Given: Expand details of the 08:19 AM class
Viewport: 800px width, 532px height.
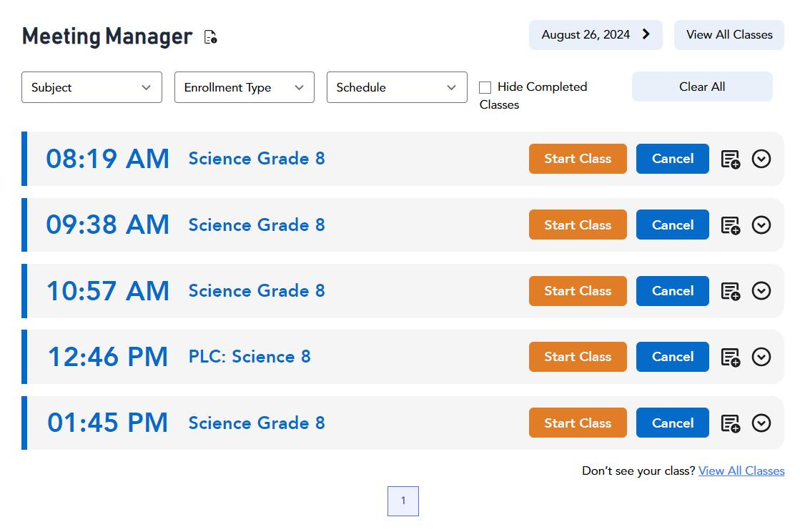Looking at the screenshot, I should [761, 159].
